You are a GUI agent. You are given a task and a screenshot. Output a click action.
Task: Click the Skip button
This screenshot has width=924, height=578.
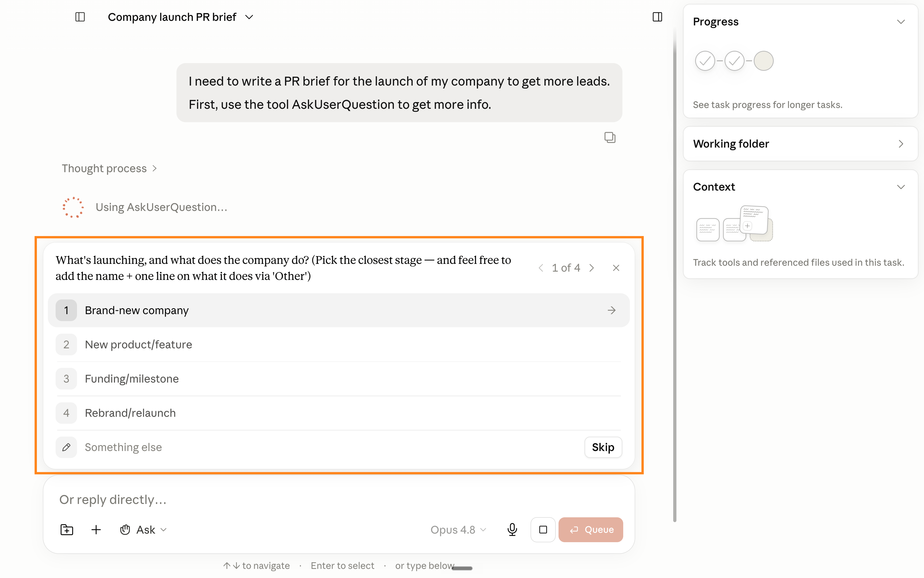pyautogui.click(x=603, y=447)
